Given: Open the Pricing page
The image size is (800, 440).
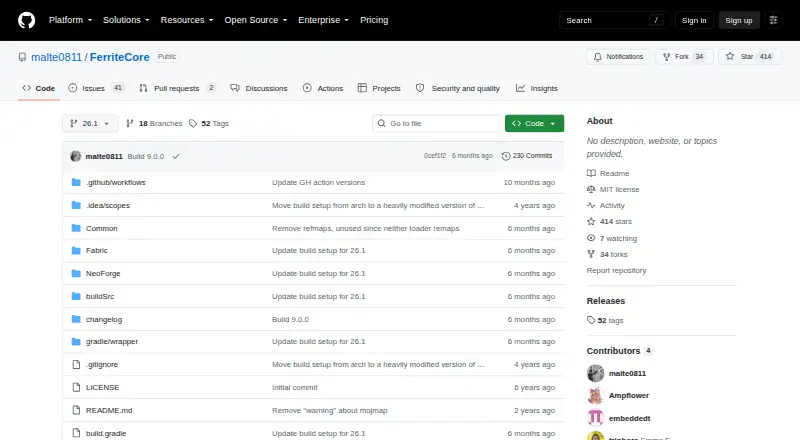Looking at the screenshot, I should pyautogui.click(x=374, y=20).
